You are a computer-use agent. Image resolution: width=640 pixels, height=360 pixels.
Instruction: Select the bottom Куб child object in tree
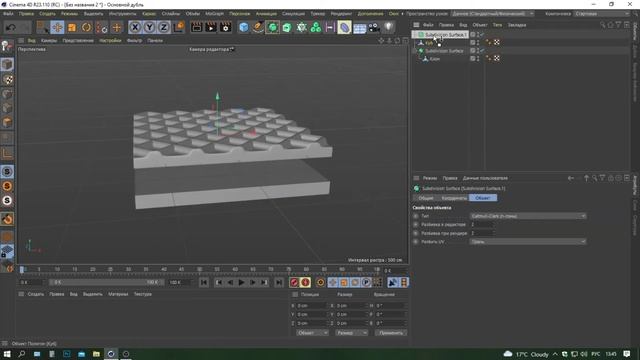[x=435, y=59]
